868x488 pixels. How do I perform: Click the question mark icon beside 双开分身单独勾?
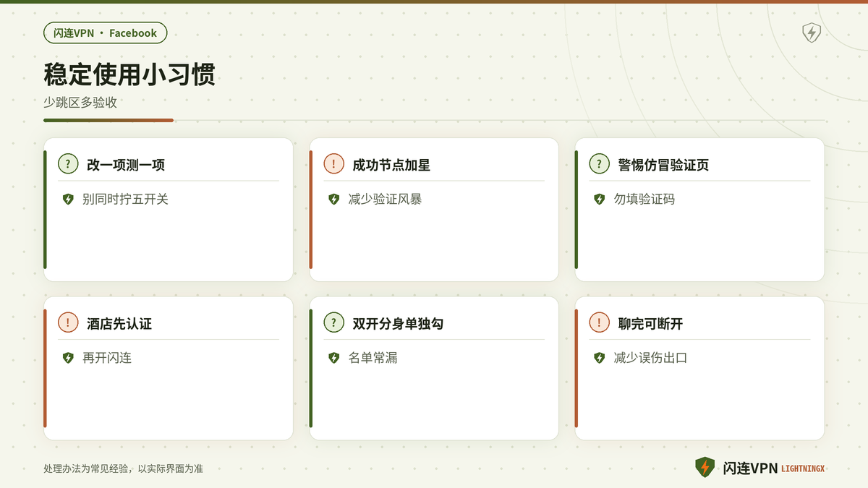click(x=333, y=323)
